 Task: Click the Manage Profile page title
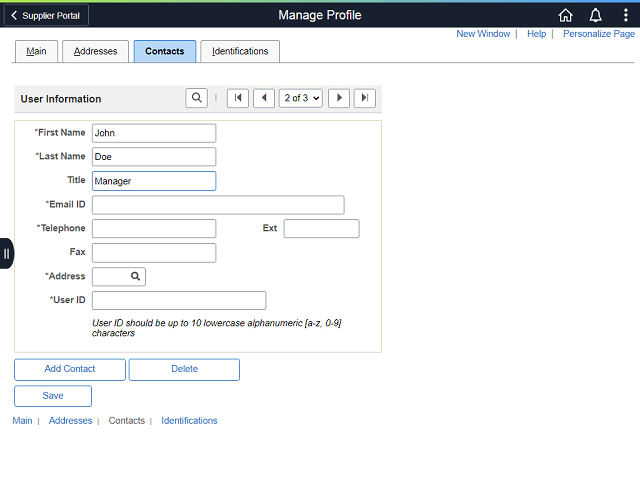[320, 15]
